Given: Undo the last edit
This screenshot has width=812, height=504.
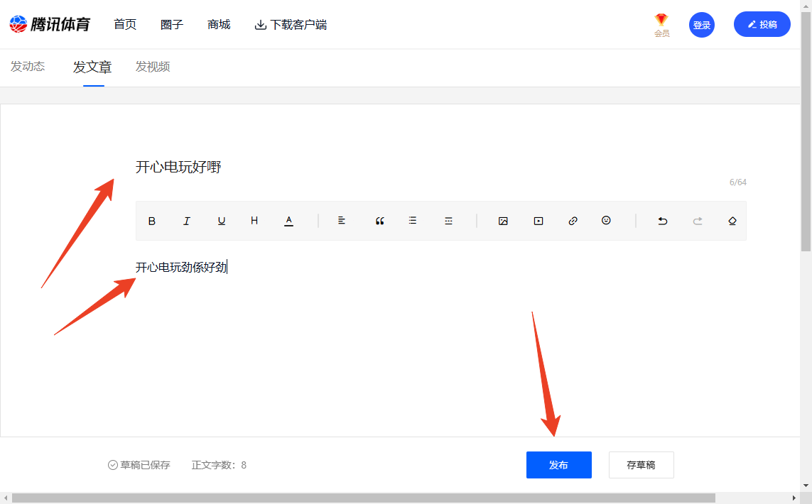Looking at the screenshot, I should point(662,221).
